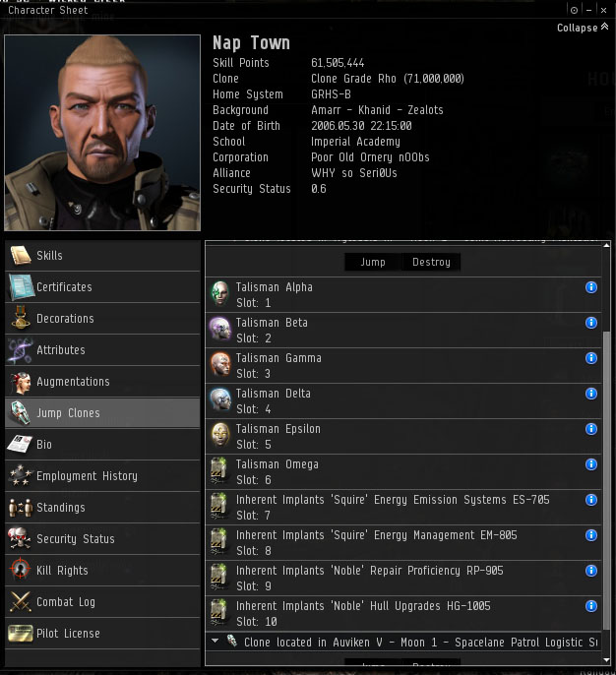View info for Hull Upgrades HG-1005

point(591,606)
